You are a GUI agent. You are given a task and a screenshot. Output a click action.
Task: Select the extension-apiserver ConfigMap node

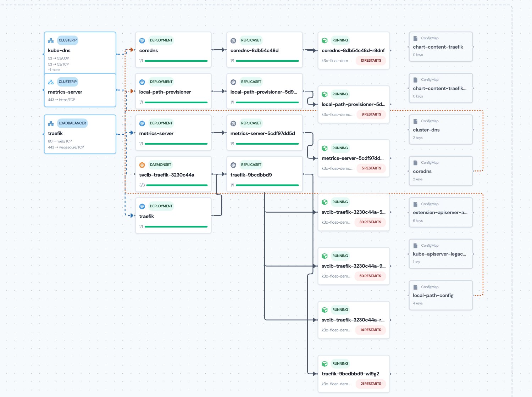(441, 212)
